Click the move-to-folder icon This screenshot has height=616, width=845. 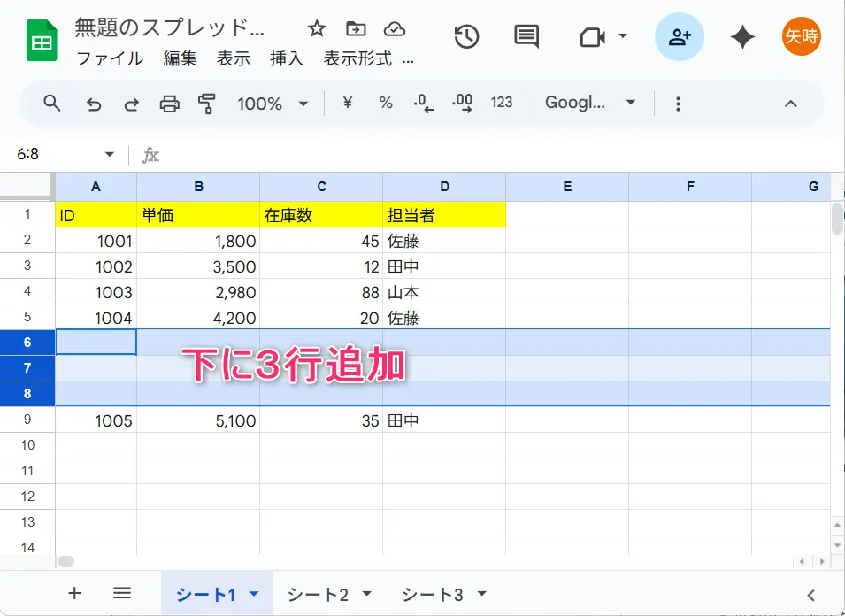pyautogui.click(x=356, y=28)
